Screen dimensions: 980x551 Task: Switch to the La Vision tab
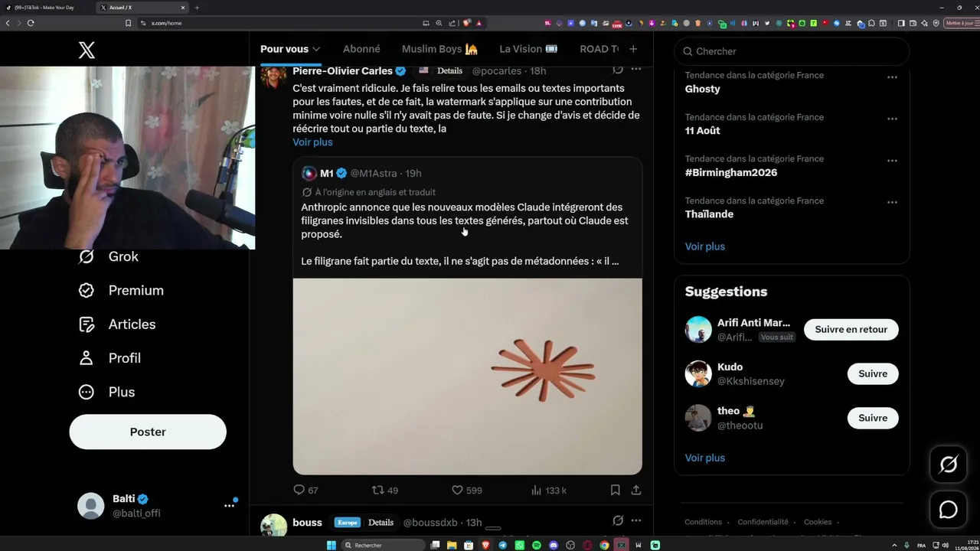(x=528, y=49)
